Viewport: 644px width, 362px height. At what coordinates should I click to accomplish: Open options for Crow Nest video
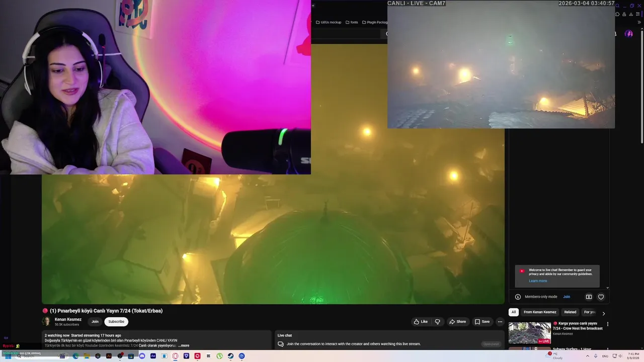[607, 324]
